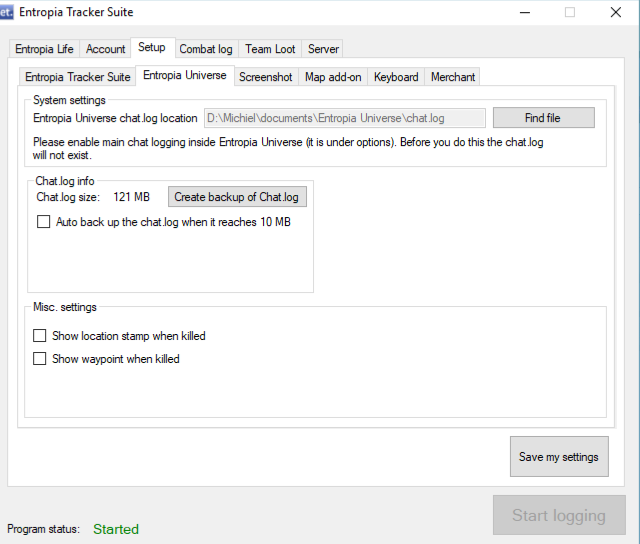
Task: Check Show waypoint when killed
Action: coord(40,358)
